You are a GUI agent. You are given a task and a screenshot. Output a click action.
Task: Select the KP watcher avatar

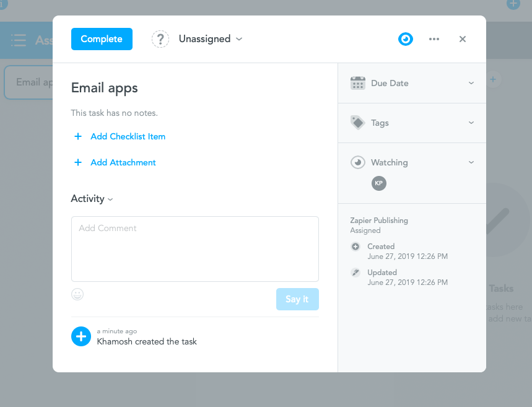[x=379, y=183]
